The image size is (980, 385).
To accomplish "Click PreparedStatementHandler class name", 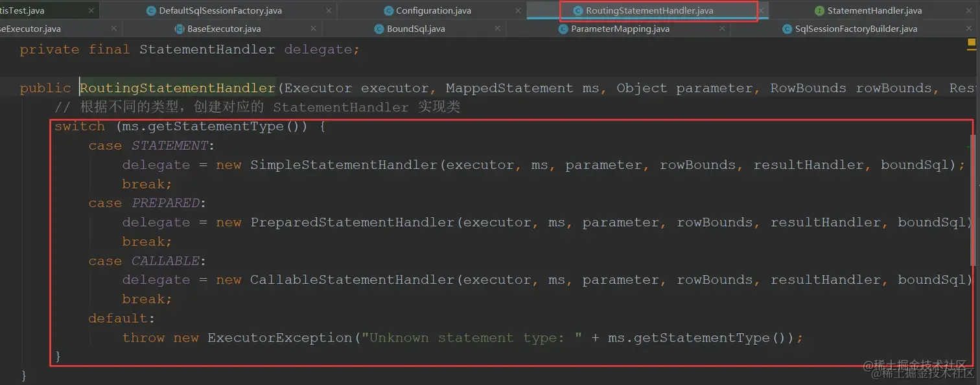I will coord(353,222).
